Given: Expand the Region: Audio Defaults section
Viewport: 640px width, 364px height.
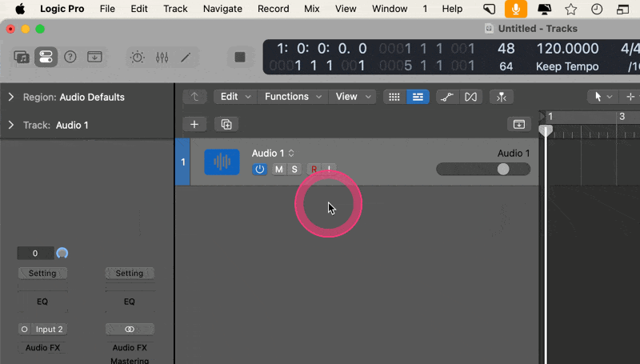Looking at the screenshot, I should [x=11, y=97].
